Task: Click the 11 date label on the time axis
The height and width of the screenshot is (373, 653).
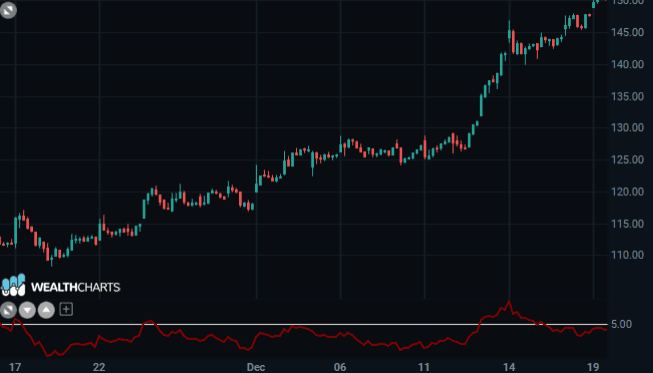Action: pos(424,367)
